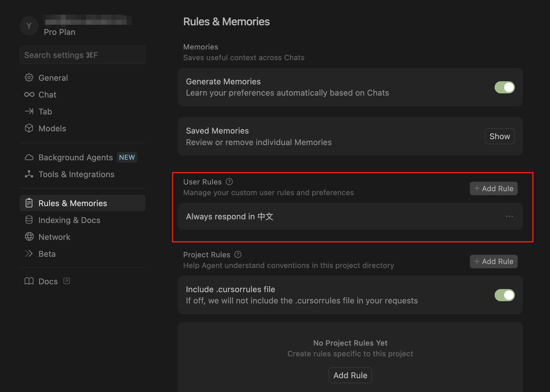Open Tools & Integrations icon
This screenshot has height=392, width=550.
(29, 174)
